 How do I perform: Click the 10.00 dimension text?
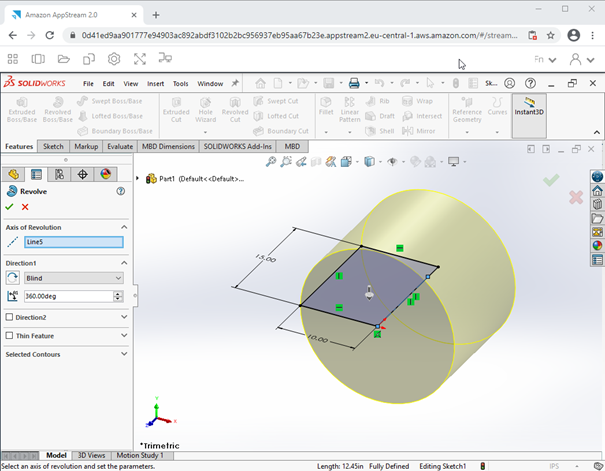tap(318, 339)
